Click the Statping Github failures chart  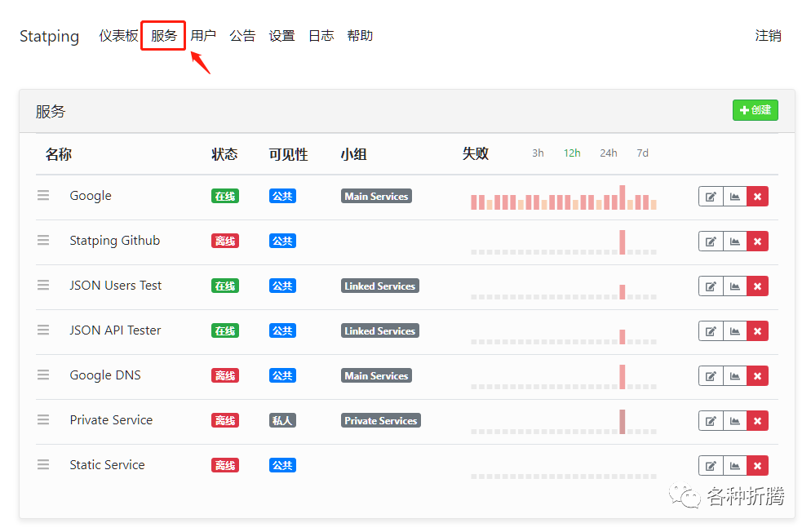tap(564, 242)
